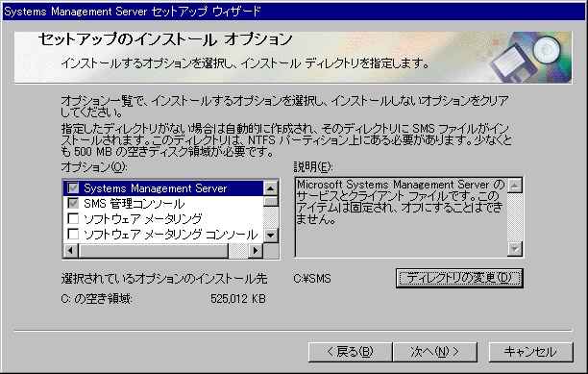
Task: Click description box scroll down arrow
Action: click(515, 249)
